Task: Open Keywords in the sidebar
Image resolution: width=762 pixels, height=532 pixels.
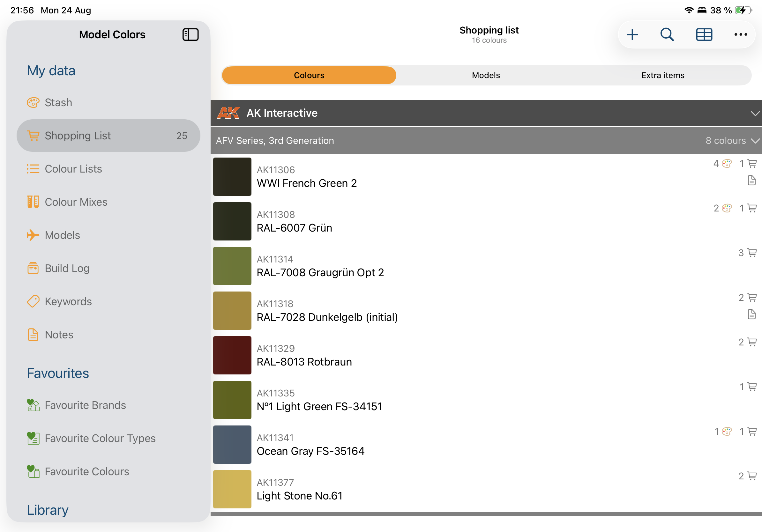Action: click(108, 301)
